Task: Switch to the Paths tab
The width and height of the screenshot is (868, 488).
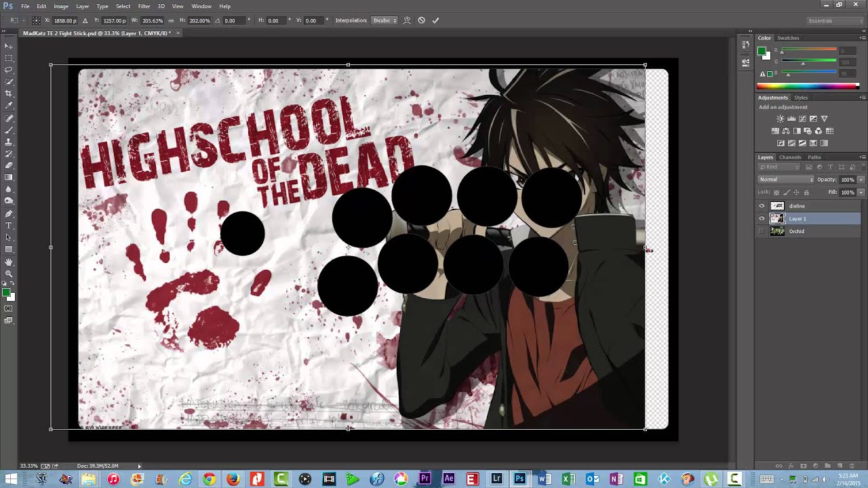Action: 814,157
